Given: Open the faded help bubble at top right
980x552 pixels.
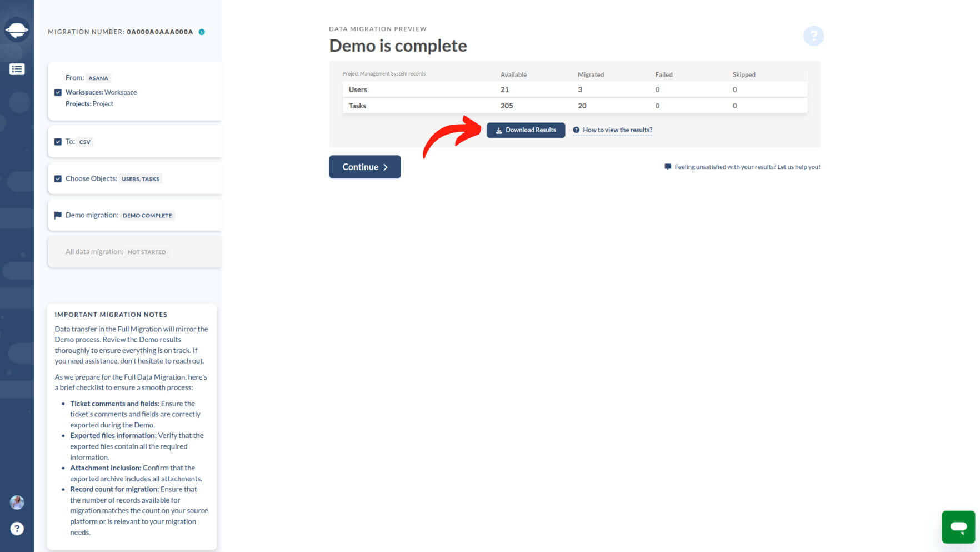Looking at the screenshot, I should point(813,36).
